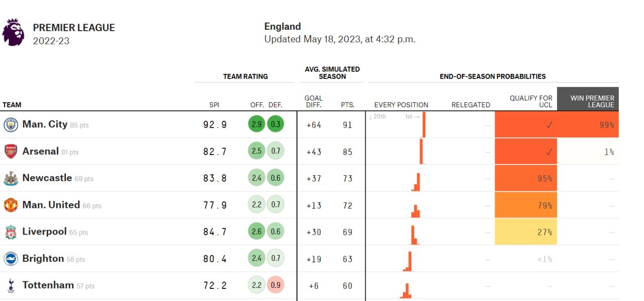Click Man. City's 99% win probability cell
644x301 pixels.
tap(588, 125)
